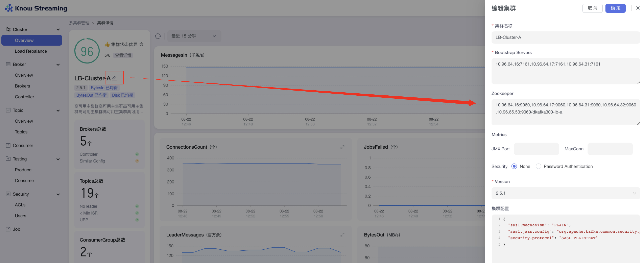Click the Consumer sidebar icon

click(8, 145)
